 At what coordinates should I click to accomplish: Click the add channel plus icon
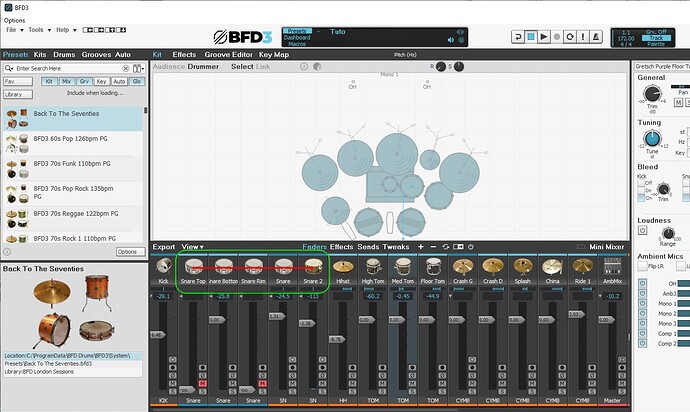pyautogui.click(x=421, y=247)
